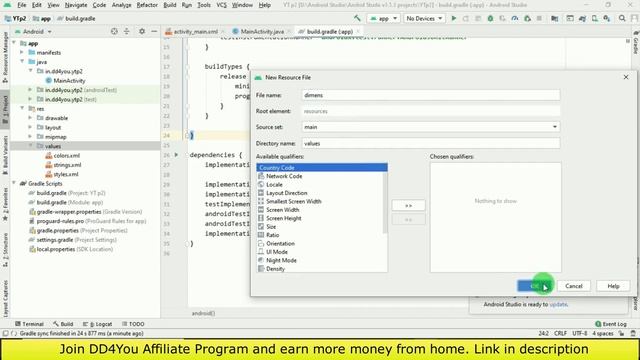Image resolution: width=640 pixels, height=360 pixels.
Task: Close the New Resource File dialog
Action: [626, 77]
